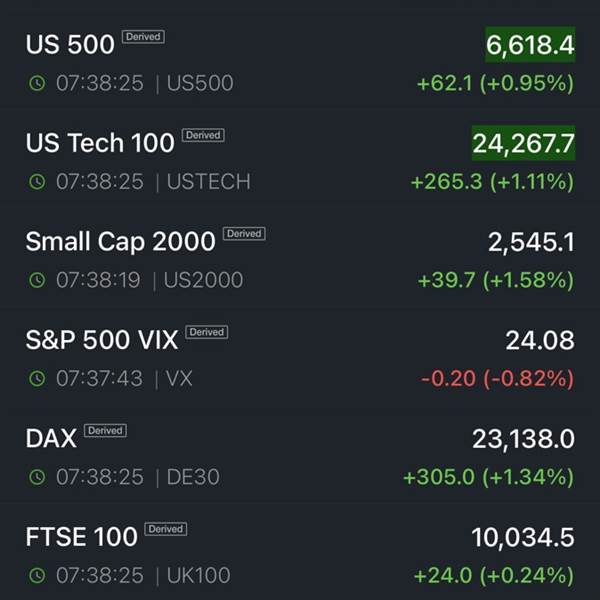This screenshot has width=600, height=600.
Task: Click the clock icon in S&P 500 VIX row
Action: tap(37, 378)
